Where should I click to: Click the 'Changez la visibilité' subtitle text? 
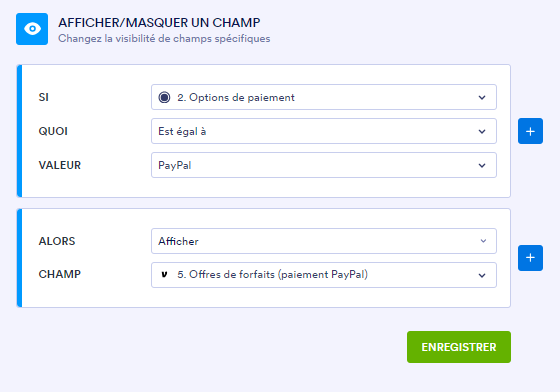tap(164, 39)
